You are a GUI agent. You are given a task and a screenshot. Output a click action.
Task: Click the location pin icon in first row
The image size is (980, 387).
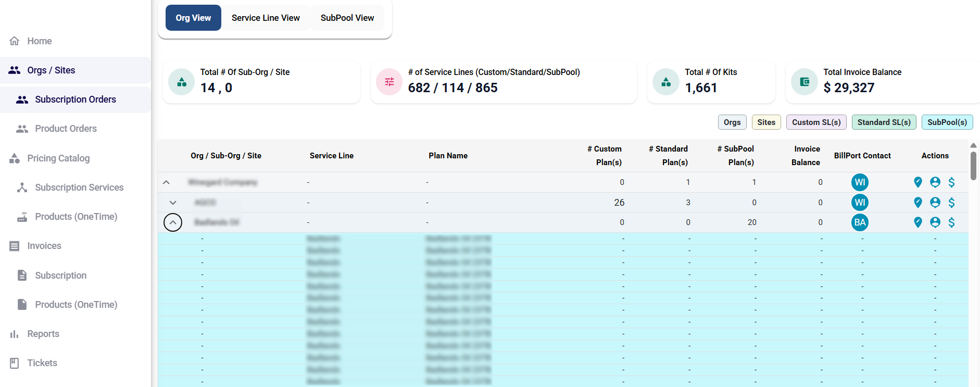click(x=918, y=182)
